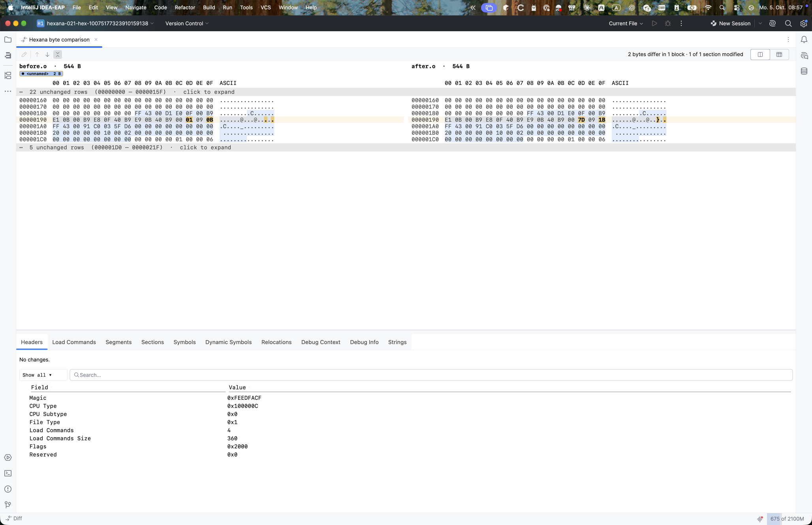Click the memory indicator 675 of 2100M
The width and height of the screenshot is (812, 525).
pyautogui.click(x=787, y=519)
